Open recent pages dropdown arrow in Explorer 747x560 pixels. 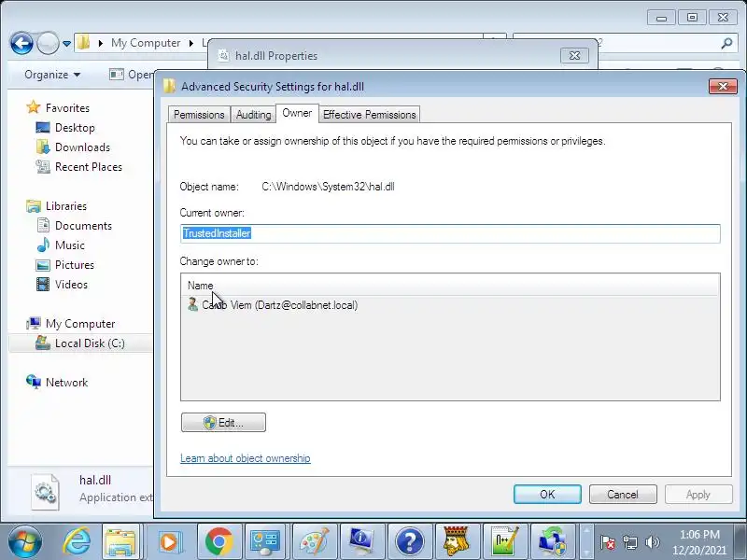point(66,44)
